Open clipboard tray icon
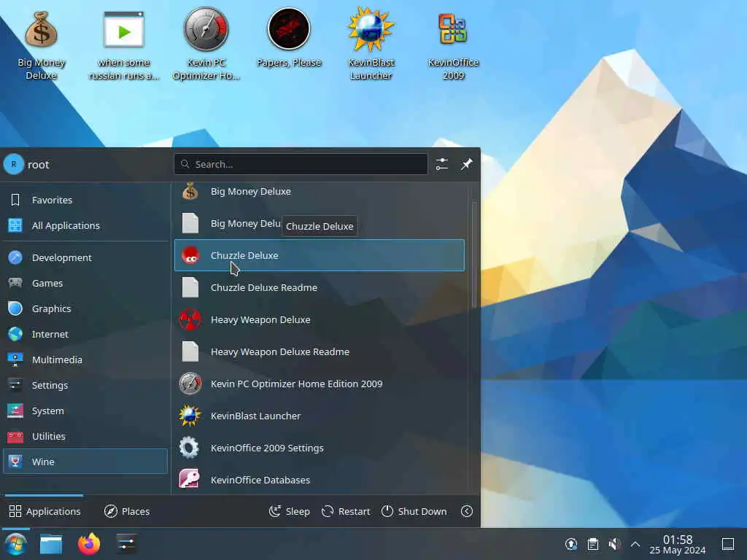747x560 pixels. pyautogui.click(x=592, y=544)
